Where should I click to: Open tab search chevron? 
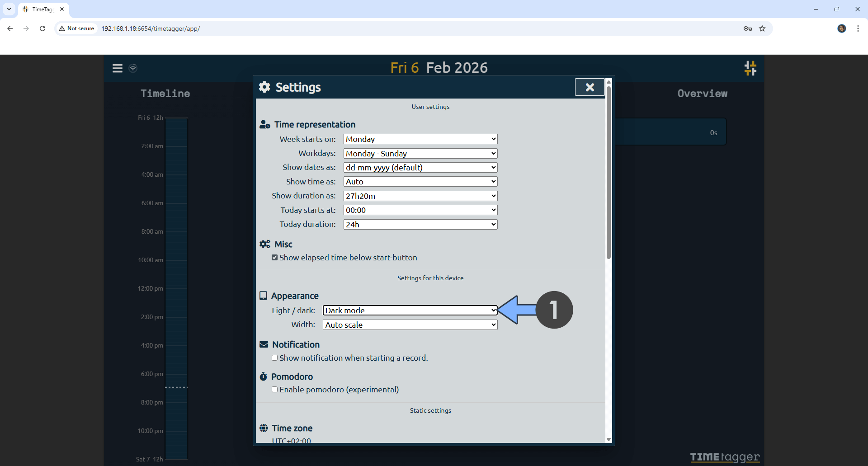9,9
